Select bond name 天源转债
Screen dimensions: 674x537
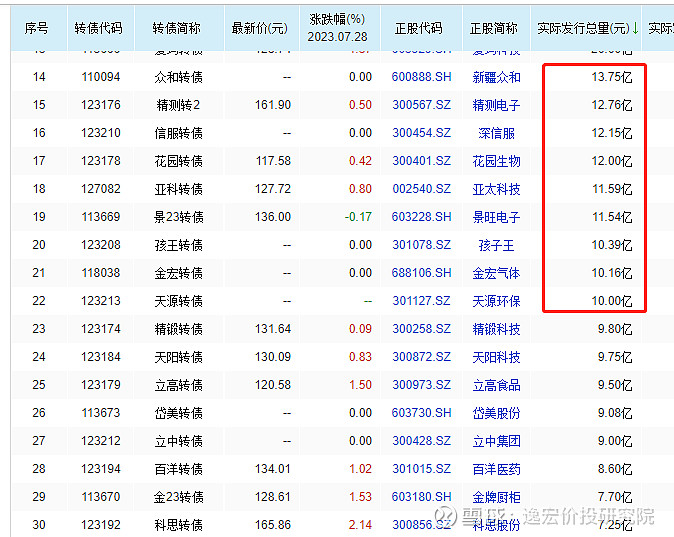tap(178, 301)
